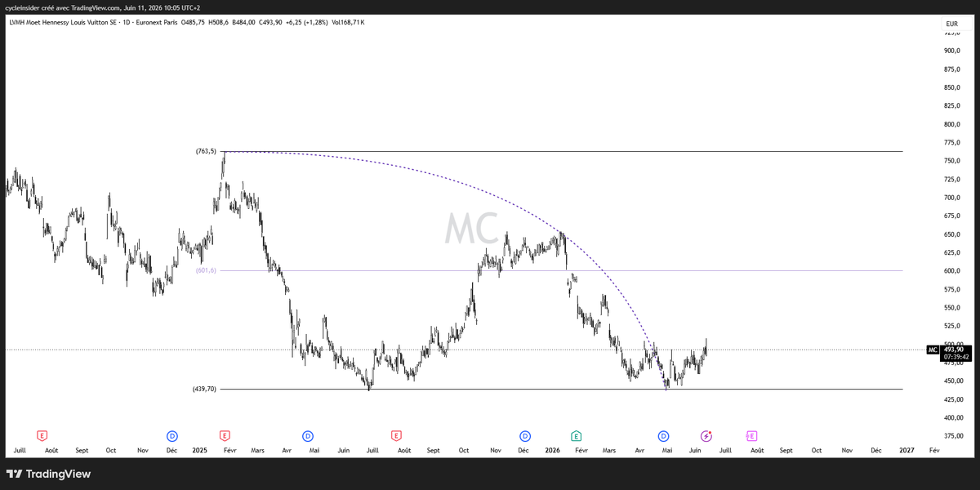
Task: Open the blue dividend marker above Mai 2025
Action: (x=308, y=436)
